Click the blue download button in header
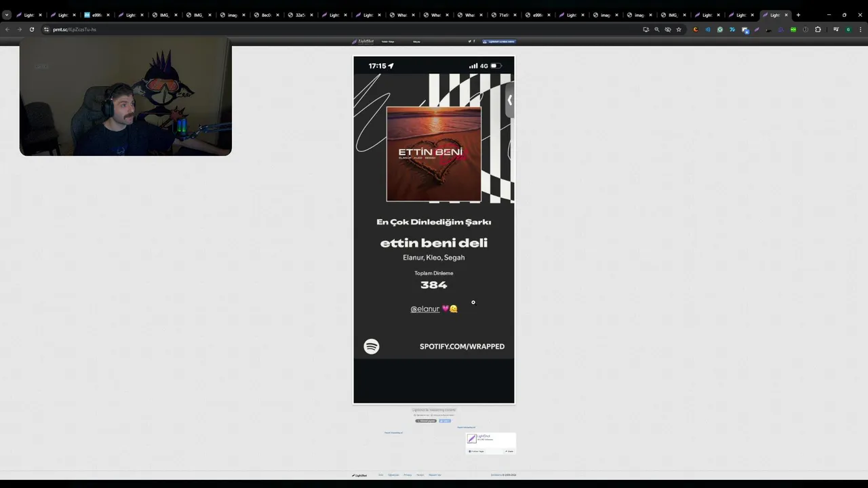868x488 pixels. 498,41
